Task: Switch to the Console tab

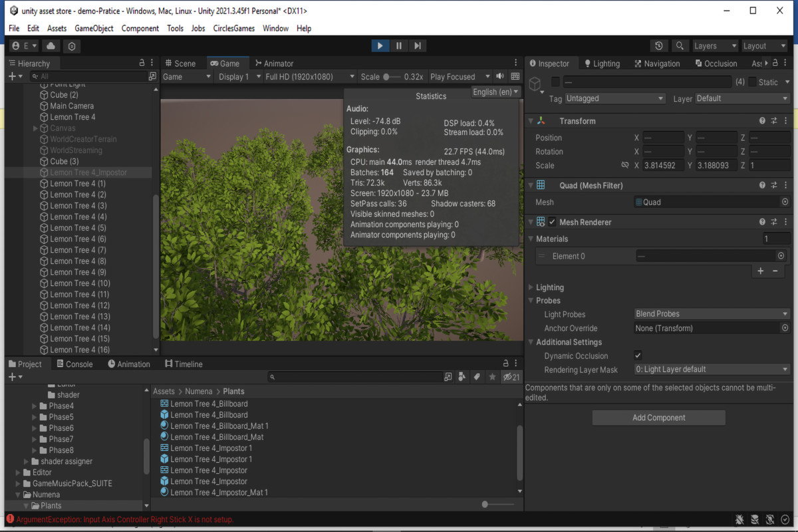Action: click(74, 364)
